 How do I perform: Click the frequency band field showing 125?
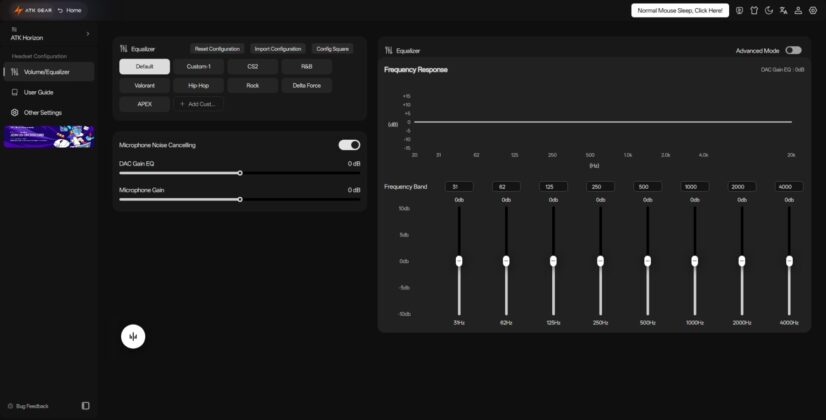553,187
